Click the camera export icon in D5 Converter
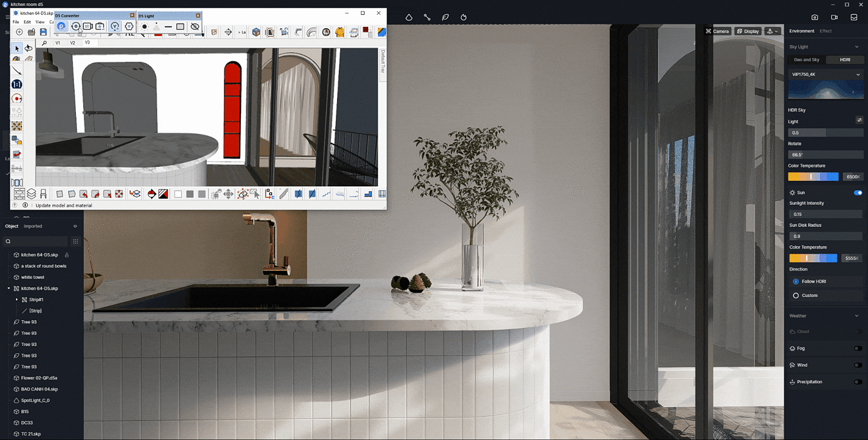This screenshot has width=868, height=440. [100, 26]
